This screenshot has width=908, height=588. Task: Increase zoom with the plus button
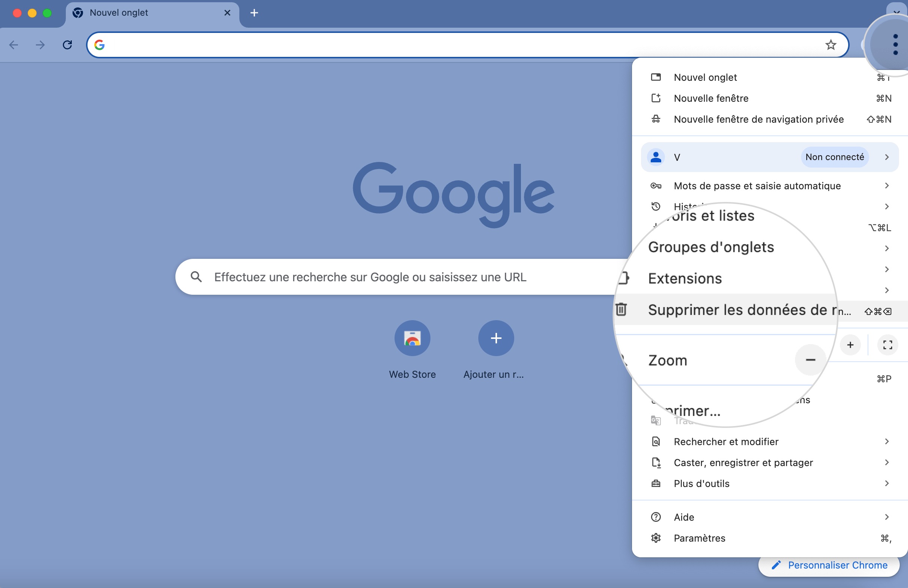(x=850, y=345)
